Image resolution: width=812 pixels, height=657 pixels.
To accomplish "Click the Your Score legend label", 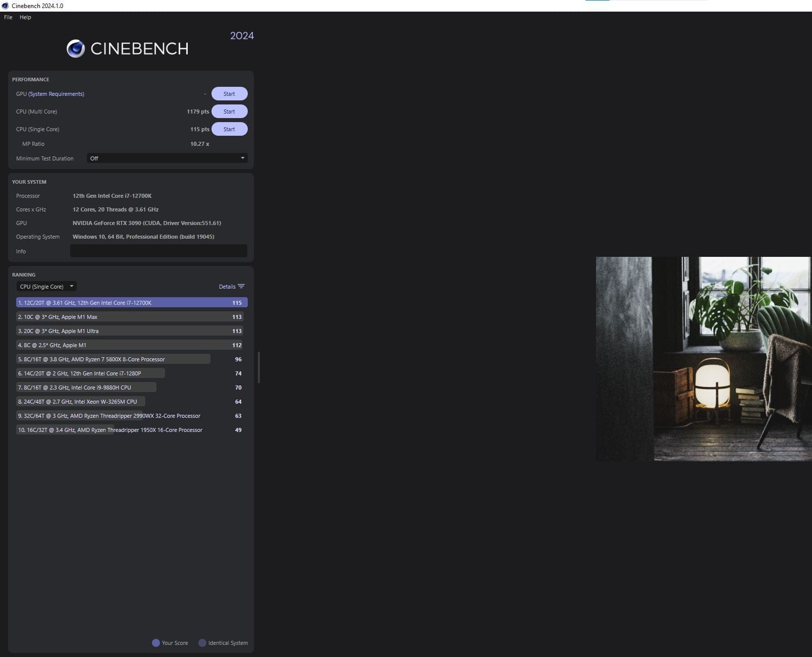I will pos(175,643).
